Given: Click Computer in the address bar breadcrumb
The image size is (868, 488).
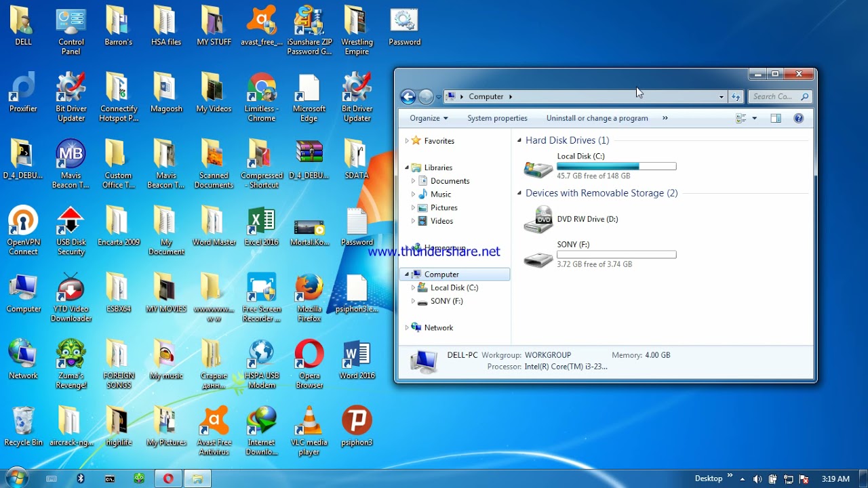Looking at the screenshot, I should pyautogui.click(x=486, y=96).
